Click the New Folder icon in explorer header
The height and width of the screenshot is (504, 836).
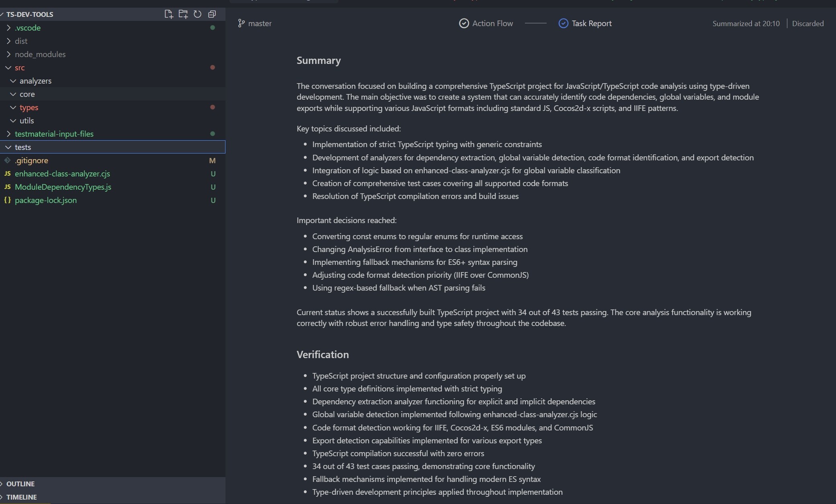click(x=183, y=14)
